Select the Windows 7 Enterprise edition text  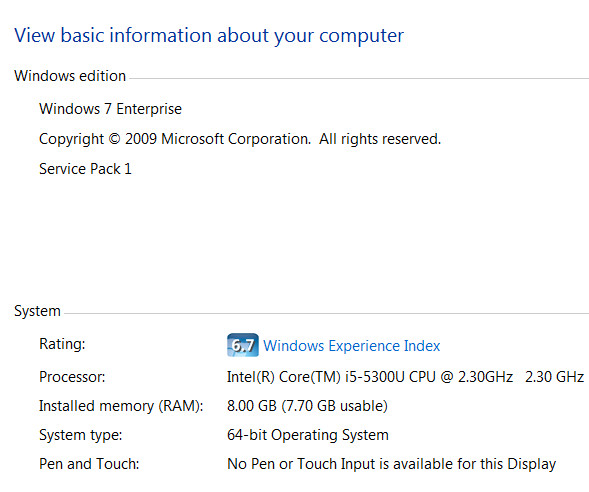(x=110, y=109)
